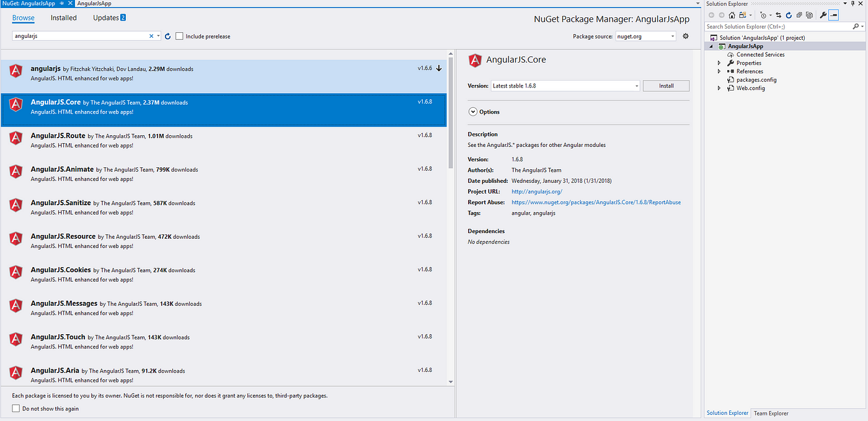Click the Collapse All icon in Solution Explorer
Screen dimensions: 868x421
799,15
